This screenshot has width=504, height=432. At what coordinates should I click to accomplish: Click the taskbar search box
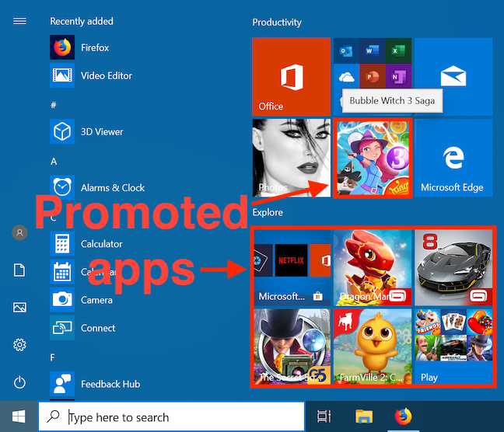point(171,417)
